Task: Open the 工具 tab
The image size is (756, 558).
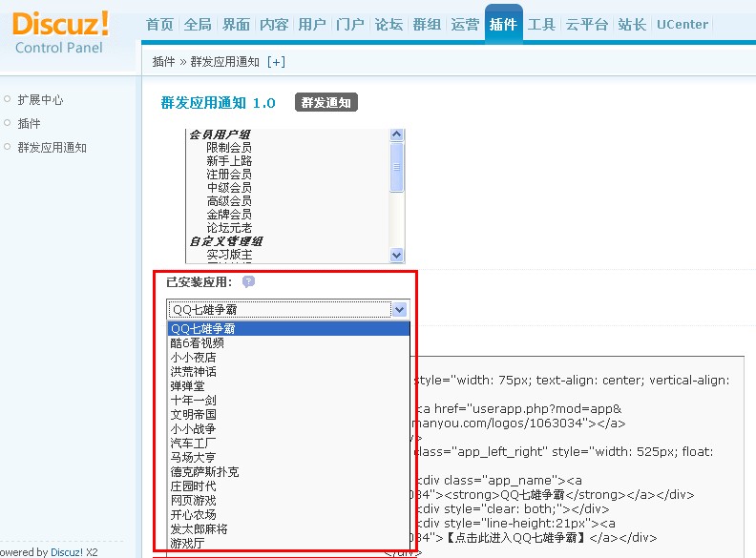Action: 541,25
